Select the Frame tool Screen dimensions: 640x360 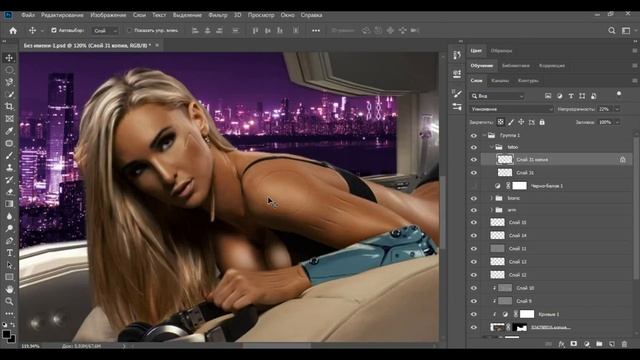(9, 119)
